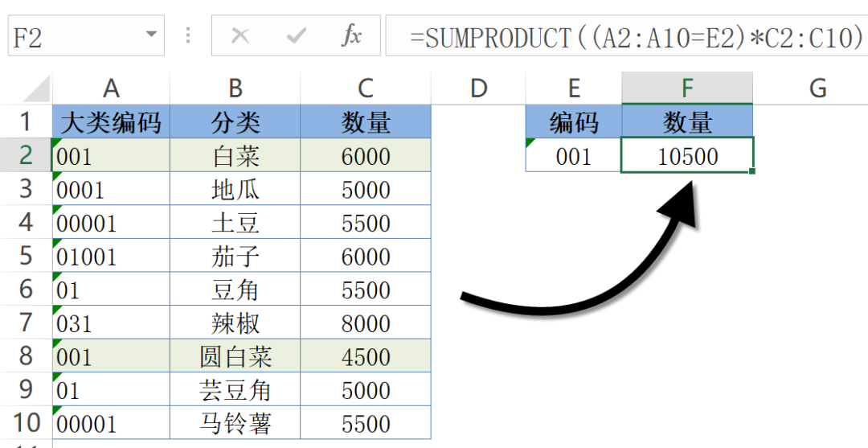Select cell 茄子
The image size is (868, 448).
[235, 255]
